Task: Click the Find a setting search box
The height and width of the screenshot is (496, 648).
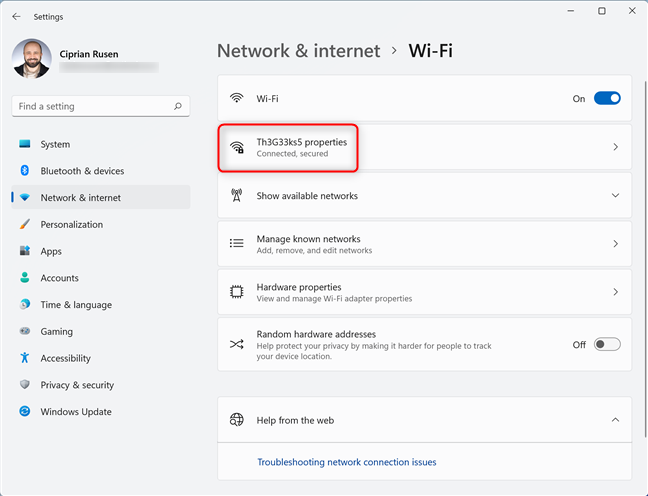Action: 100,106
